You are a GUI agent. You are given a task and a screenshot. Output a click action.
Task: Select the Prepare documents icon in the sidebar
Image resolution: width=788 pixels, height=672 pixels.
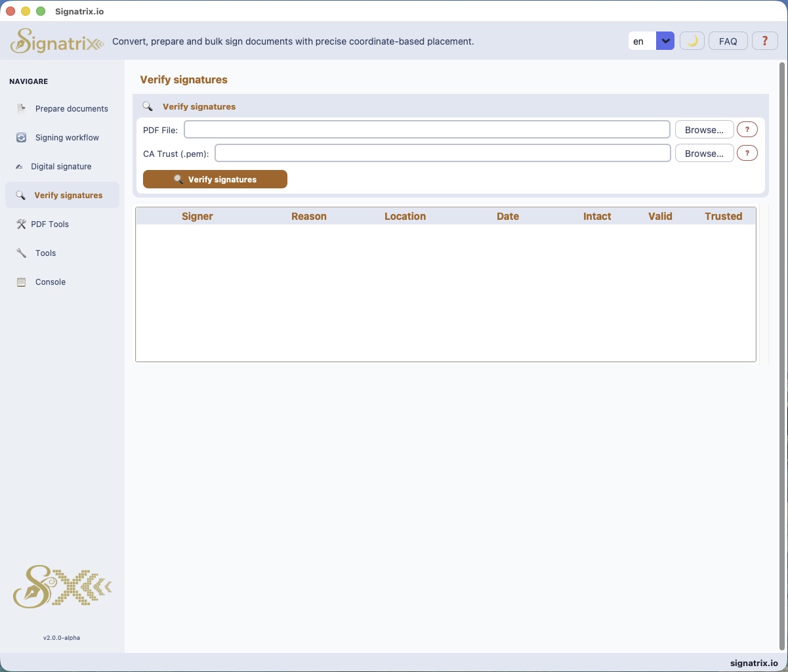click(20, 108)
